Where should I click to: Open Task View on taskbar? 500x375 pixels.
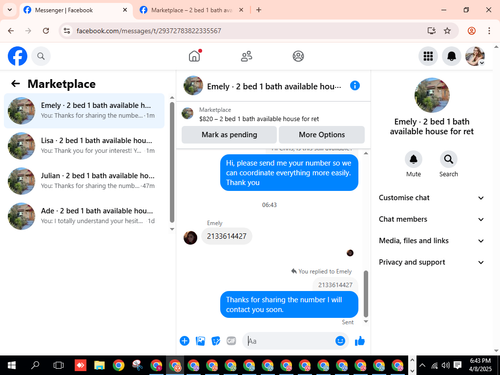58,365
